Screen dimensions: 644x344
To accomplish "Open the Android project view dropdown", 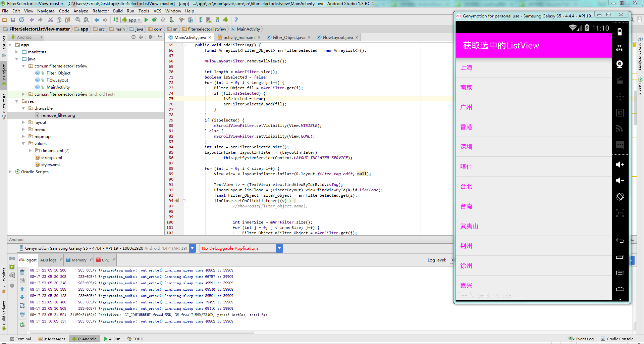I will [x=27, y=37].
